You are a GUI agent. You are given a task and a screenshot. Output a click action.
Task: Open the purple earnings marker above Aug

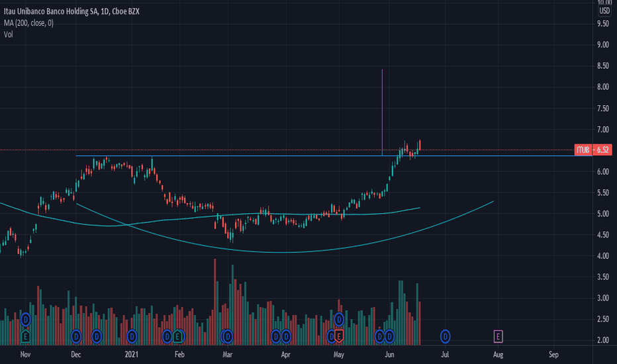pos(498,336)
